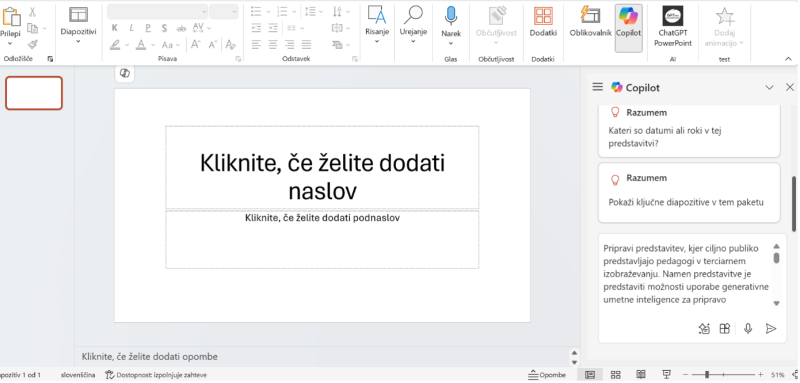Click the text highlight color marker
The image size is (800, 383).
pos(115,45)
